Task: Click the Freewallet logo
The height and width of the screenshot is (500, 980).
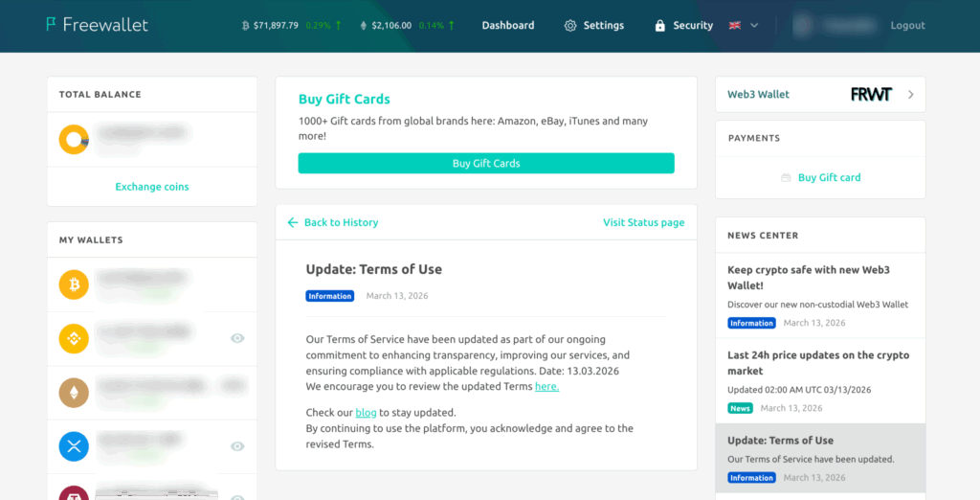Action: coord(97,25)
